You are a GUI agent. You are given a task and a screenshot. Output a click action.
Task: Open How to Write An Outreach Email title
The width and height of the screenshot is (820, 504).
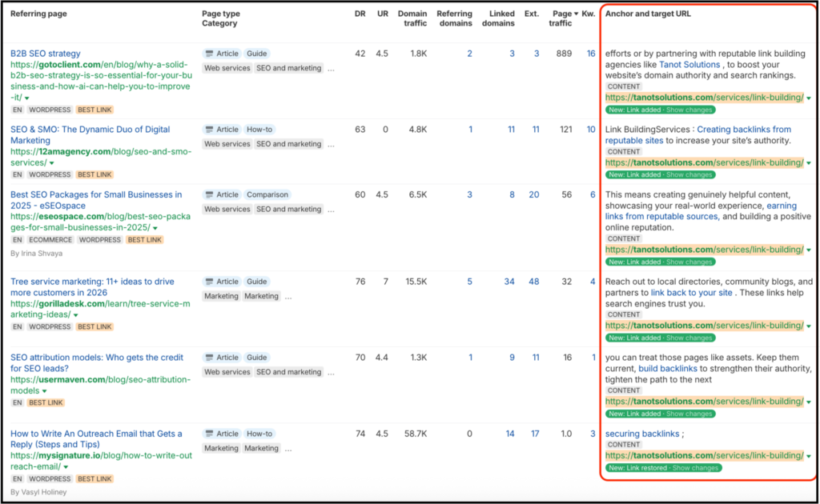click(96, 438)
